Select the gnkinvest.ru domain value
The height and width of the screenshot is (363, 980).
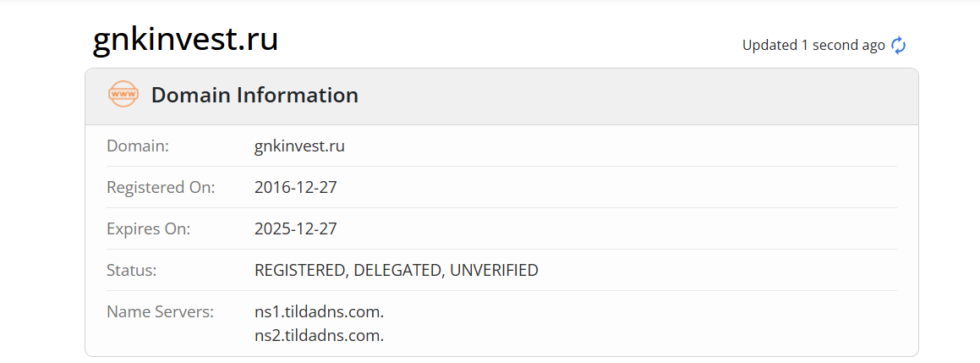click(299, 146)
